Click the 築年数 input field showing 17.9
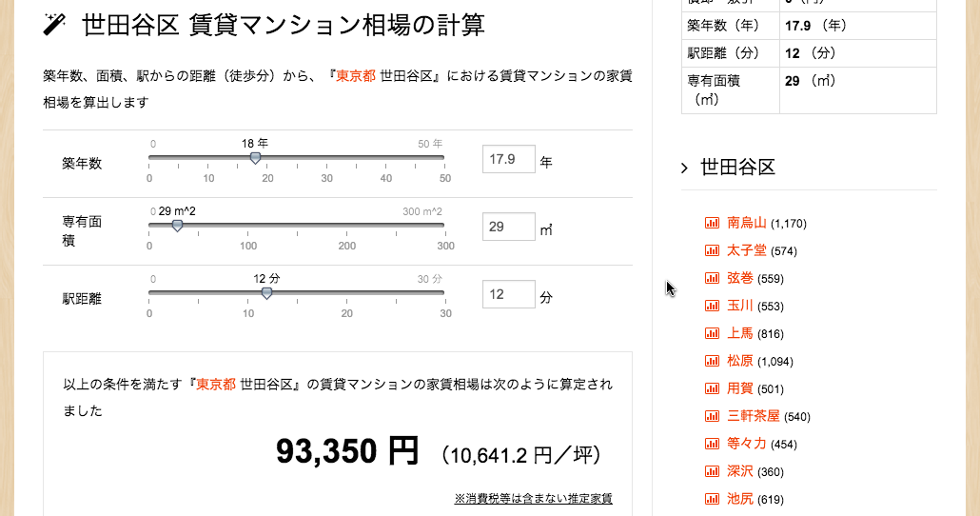 [x=509, y=159]
